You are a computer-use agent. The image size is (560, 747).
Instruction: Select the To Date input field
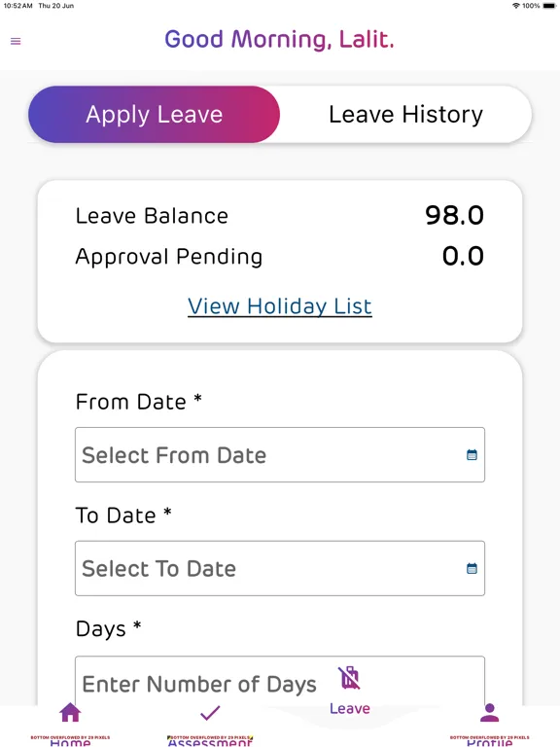(x=280, y=568)
